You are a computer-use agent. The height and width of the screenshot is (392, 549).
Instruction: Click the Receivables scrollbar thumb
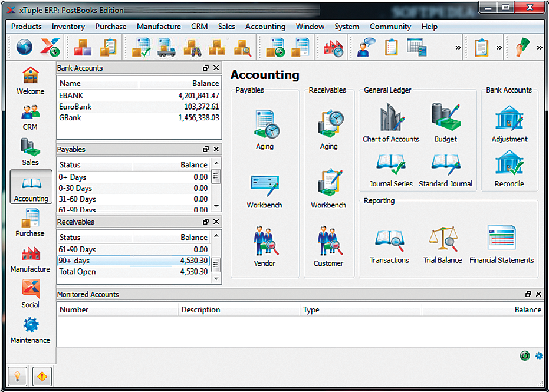coord(216,265)
